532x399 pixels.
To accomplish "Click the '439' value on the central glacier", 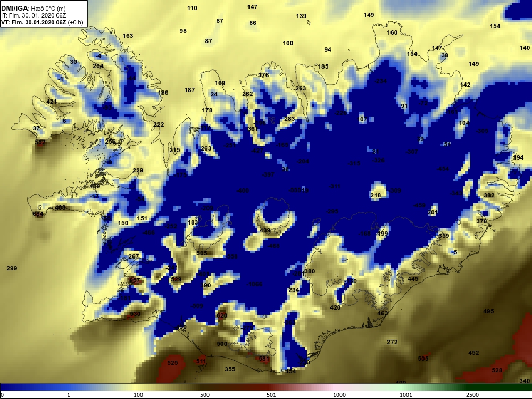I will [265, 231].
